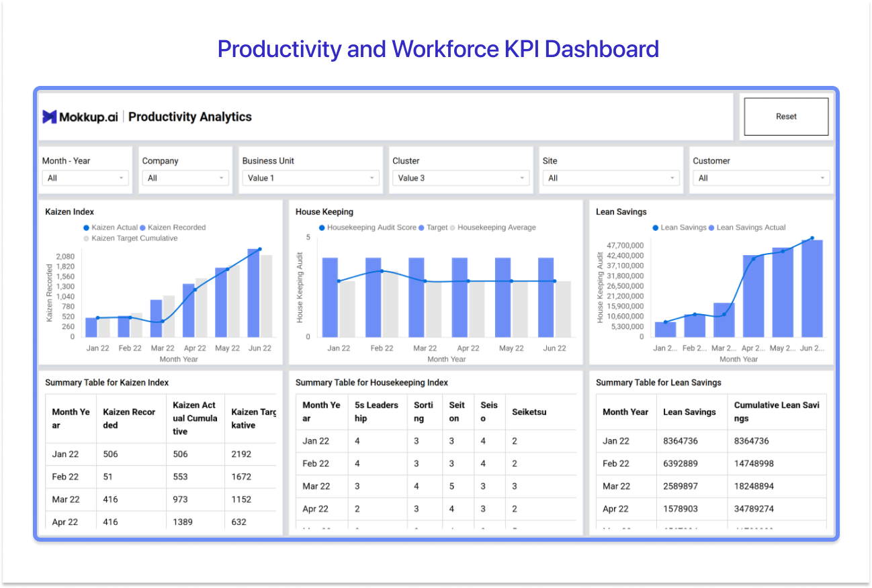
Task: Toggle the Kaizen Recorded legend dot
Action: tap(142, 228)
